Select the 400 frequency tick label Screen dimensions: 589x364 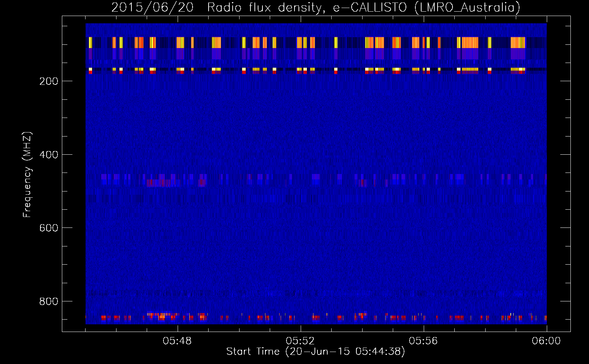point(49,155)
